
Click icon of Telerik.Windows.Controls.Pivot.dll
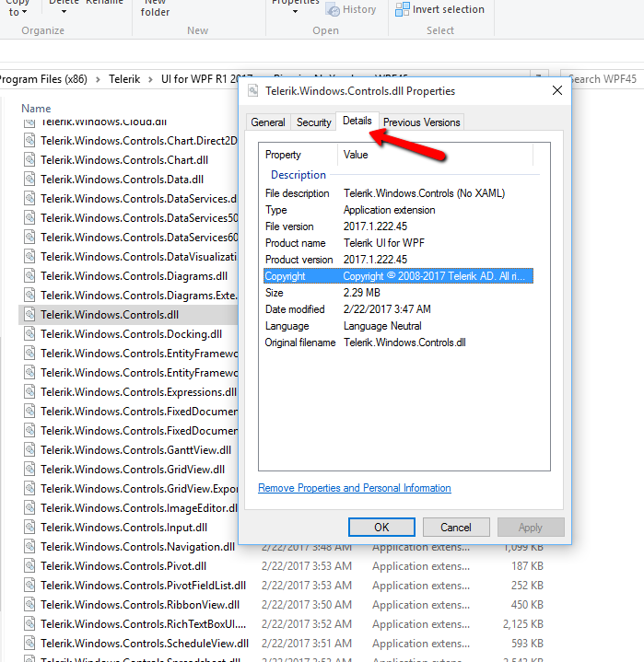29,565
